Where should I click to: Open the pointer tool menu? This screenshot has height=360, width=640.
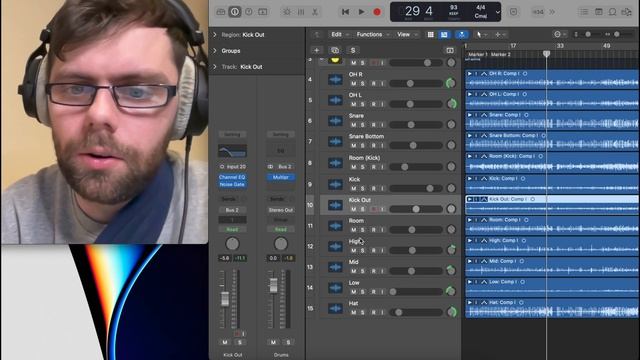pyautogui.click(x=482, y=35)
